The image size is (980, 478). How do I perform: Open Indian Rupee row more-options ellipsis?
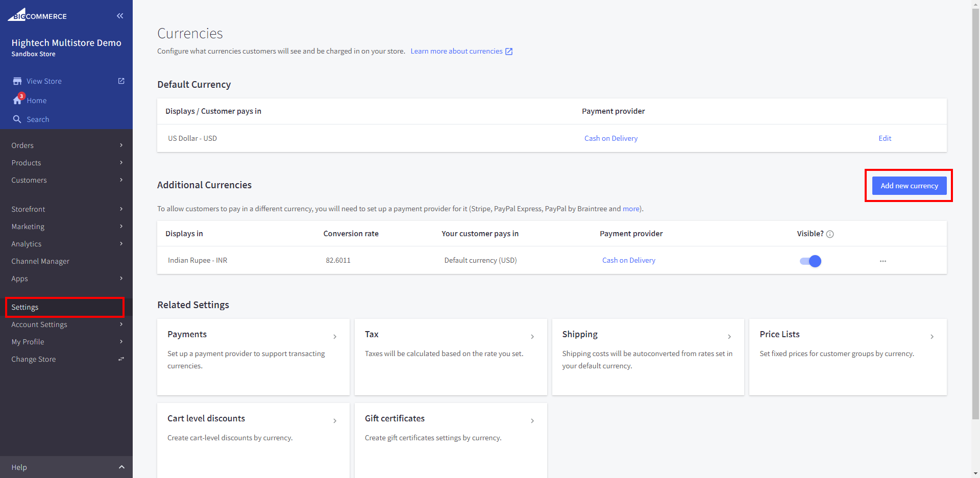click(883, 261)
